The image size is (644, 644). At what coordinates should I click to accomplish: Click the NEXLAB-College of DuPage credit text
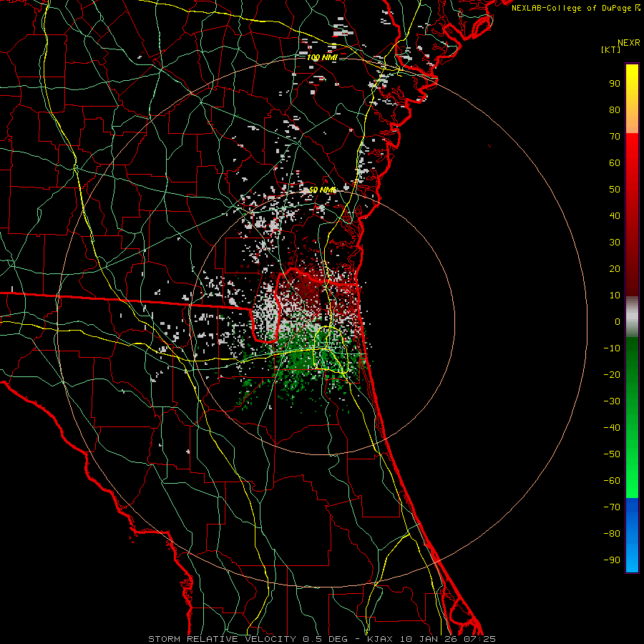tap(575, 8)
